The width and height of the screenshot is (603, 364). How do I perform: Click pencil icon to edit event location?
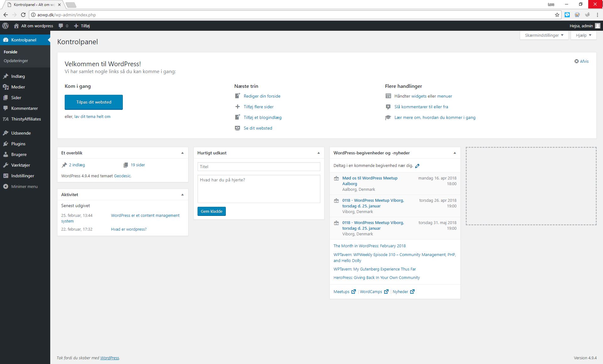click(x=417, y=166)
